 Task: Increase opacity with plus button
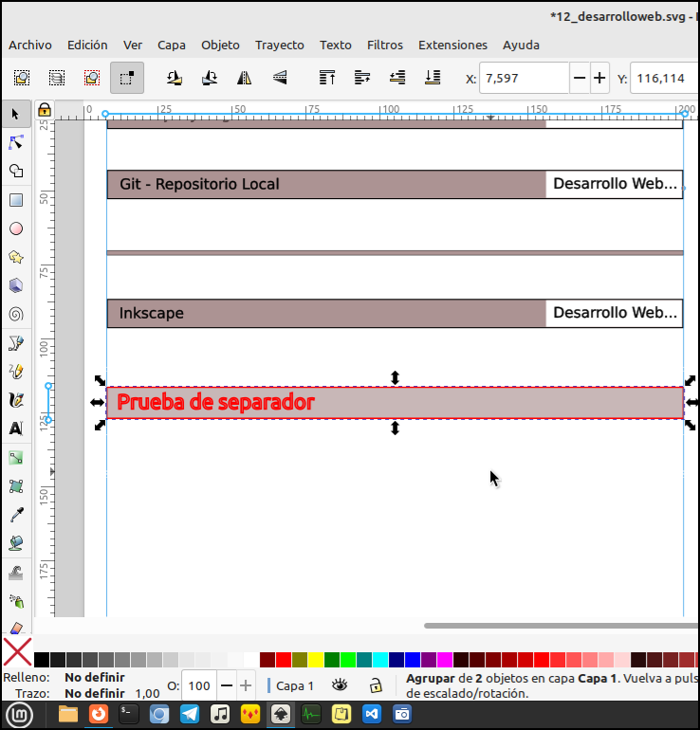coord(246,685)
